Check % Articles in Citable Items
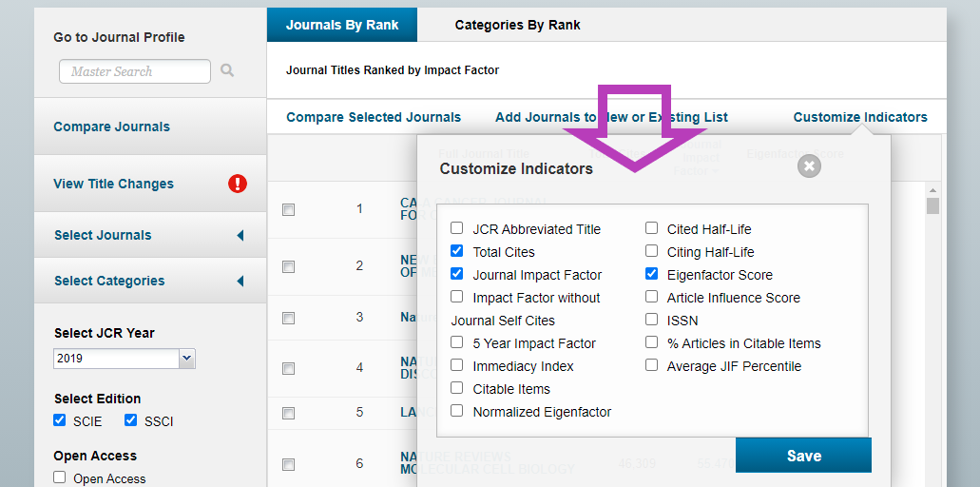The image size is (980, 487). (652, 342)
